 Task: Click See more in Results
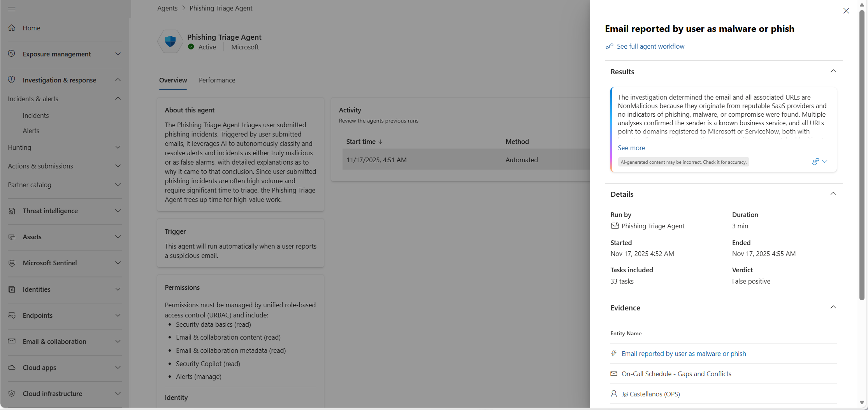tap(631, 148)
